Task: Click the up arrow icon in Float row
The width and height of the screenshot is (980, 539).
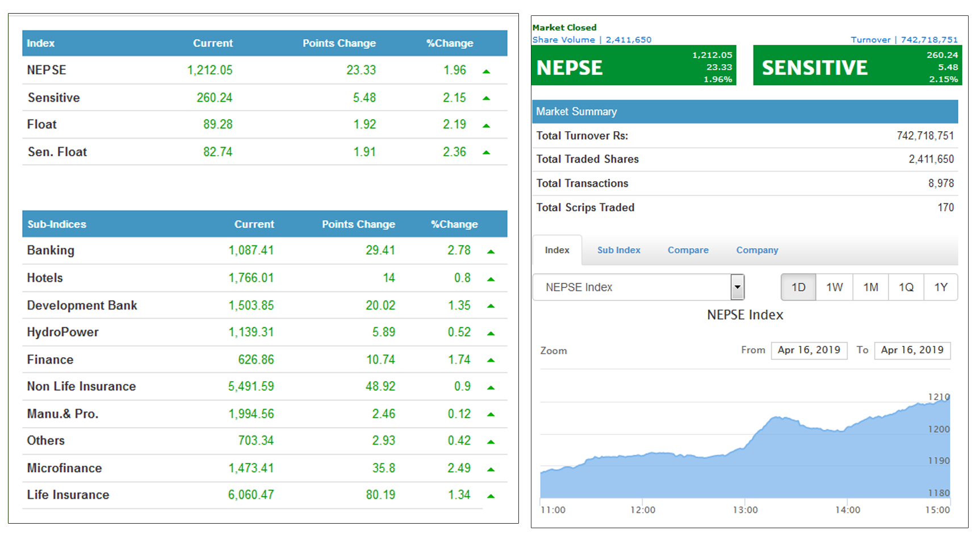Action: (486, 126)
